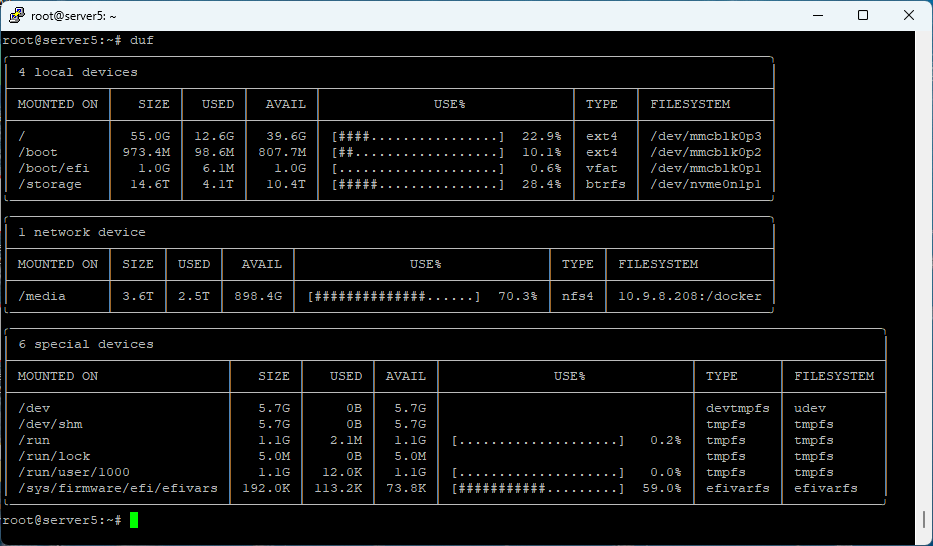Click the typed 'duf' command text
Image resolution: width=933 pixels, height=546 pixels.
(142, 40)
